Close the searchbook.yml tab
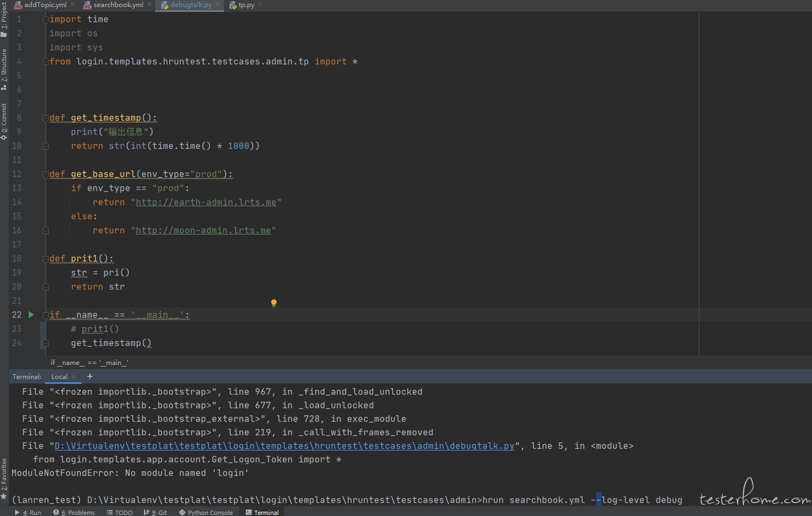The width and height of the screenshot is (812, 516). point(149,5)
